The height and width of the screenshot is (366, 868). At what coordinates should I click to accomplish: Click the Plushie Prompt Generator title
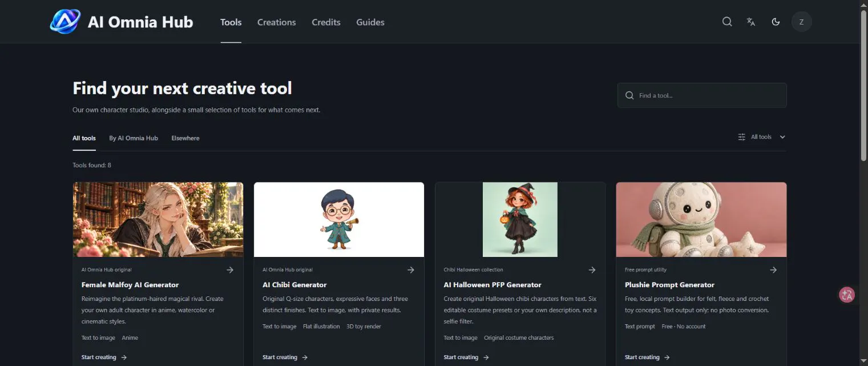point(669,285)
